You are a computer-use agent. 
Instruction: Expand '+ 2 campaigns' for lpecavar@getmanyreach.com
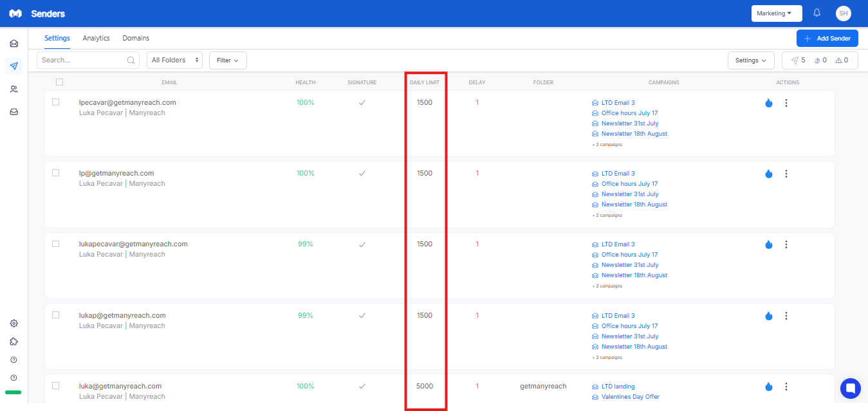coord(607,145)
